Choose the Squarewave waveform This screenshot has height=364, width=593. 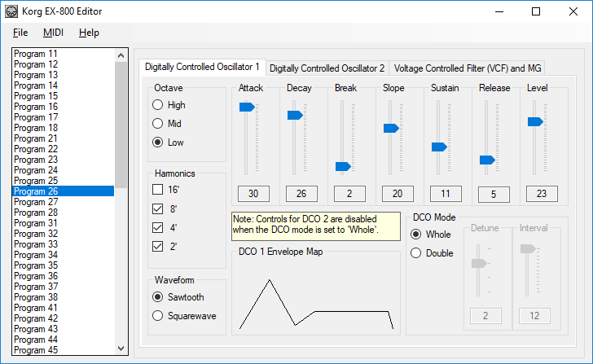(184, 316)
